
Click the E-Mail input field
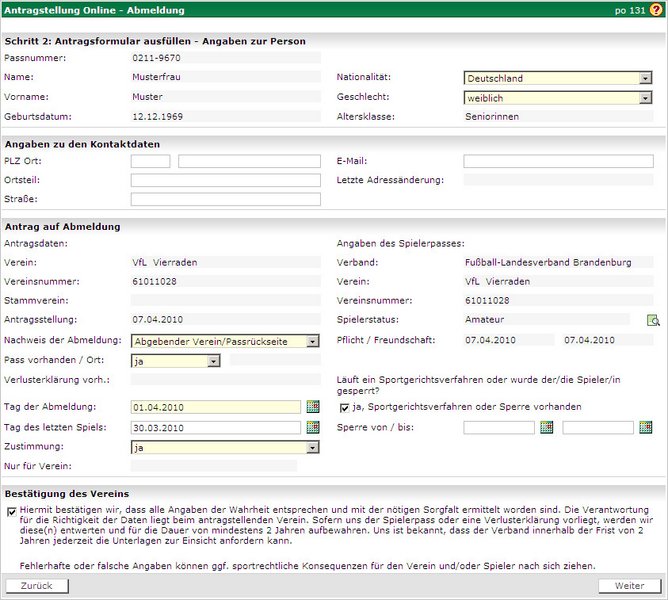pos(558,161)
